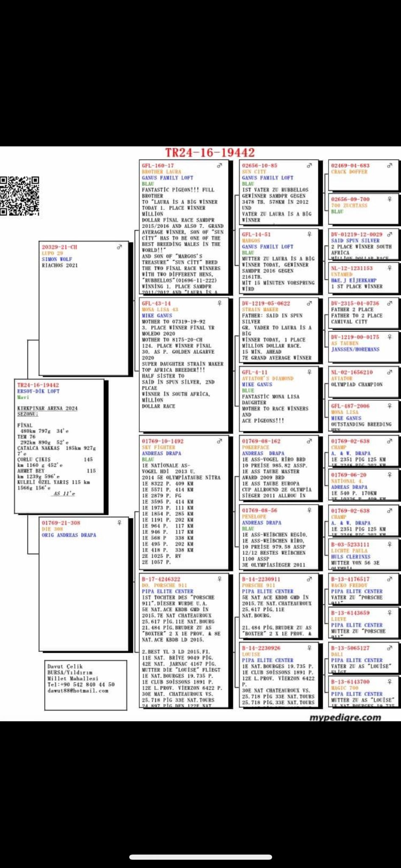Click female symbol in Margos GFL-14-51 box
This screenshot has height=868, width=401.
coord(309,234)
